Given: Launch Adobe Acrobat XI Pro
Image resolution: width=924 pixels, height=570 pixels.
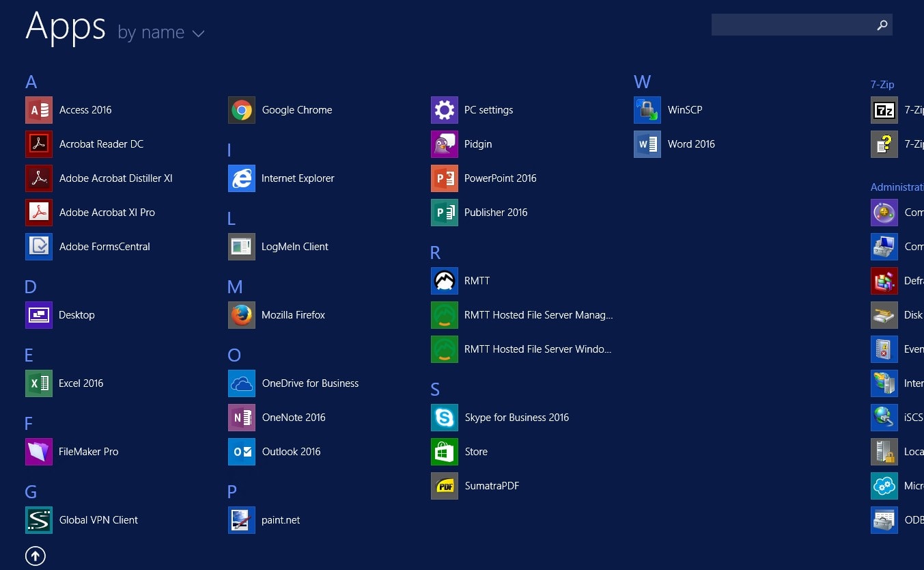Looking at the screenshot, I should click(90, 213).
